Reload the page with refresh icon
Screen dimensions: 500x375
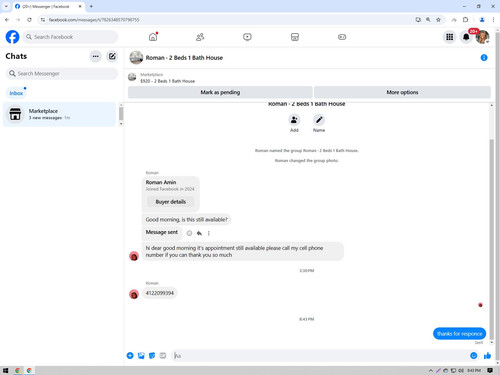(29, 20)
